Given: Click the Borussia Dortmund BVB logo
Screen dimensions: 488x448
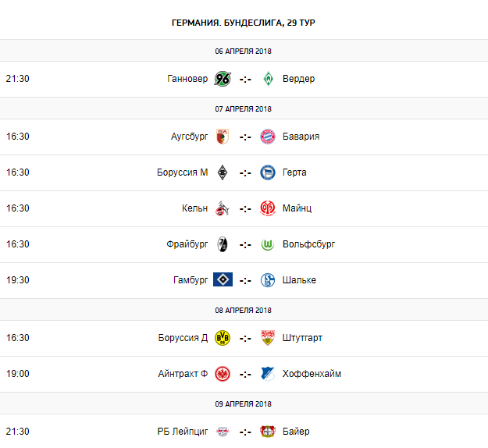Looking at the screenshot, I should 223,338.
